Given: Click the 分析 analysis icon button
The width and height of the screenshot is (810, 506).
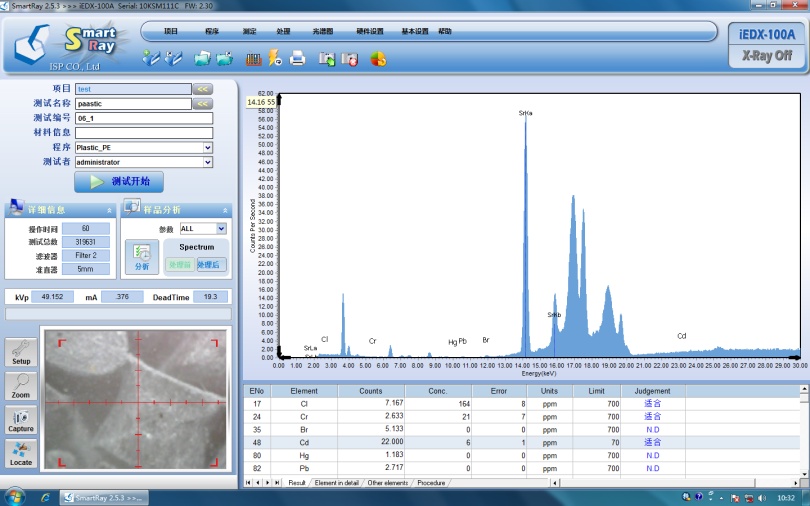Looking at the screenshot, I should (x=142, y=257).
